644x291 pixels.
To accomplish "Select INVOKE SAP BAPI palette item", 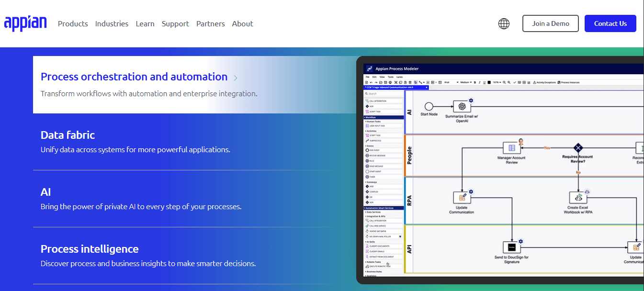I will [x=384, y=231].
